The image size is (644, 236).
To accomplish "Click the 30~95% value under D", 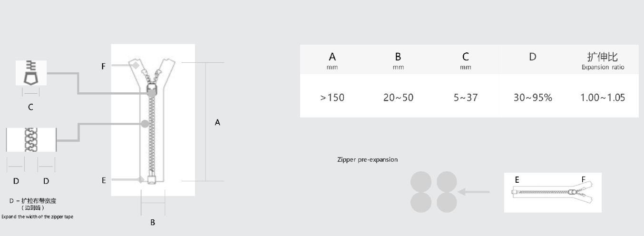I will click(533, 98).
